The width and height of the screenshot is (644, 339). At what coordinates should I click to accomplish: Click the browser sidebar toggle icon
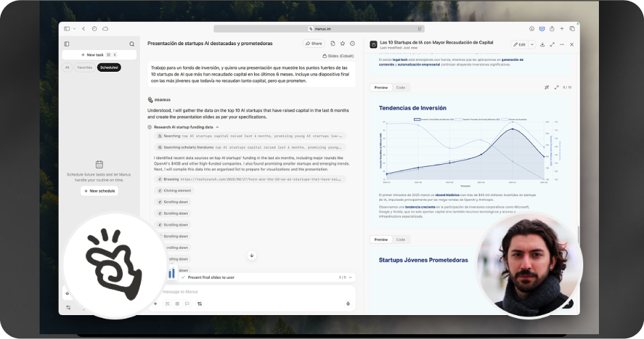[67, 29]
